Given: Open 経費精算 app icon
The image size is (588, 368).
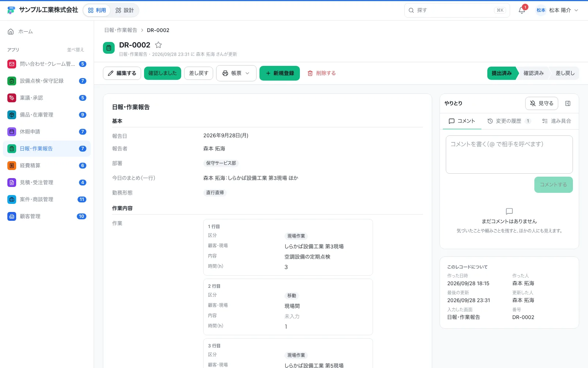Looking at the screenshot, I should [12, 166].
